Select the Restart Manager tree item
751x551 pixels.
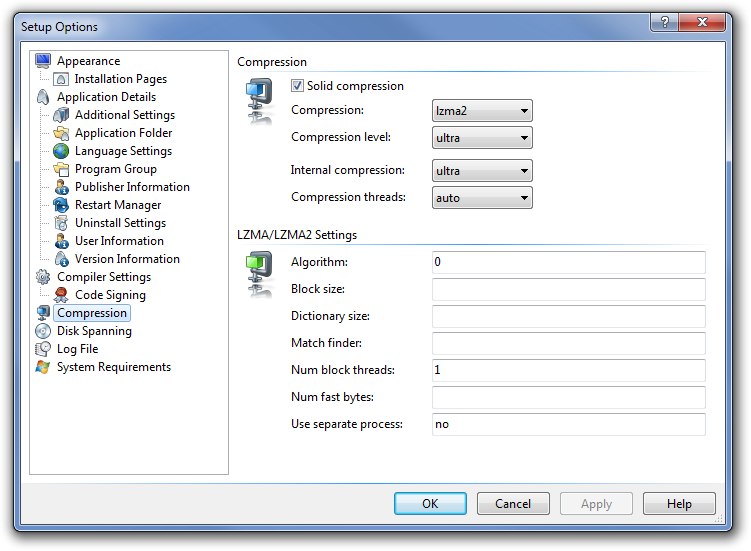pyautogui.click(x=118, y=205)
